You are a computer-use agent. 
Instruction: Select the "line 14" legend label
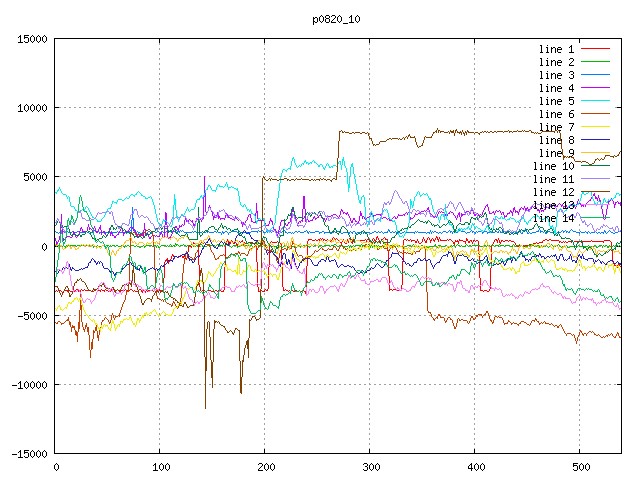coord(553,218)
